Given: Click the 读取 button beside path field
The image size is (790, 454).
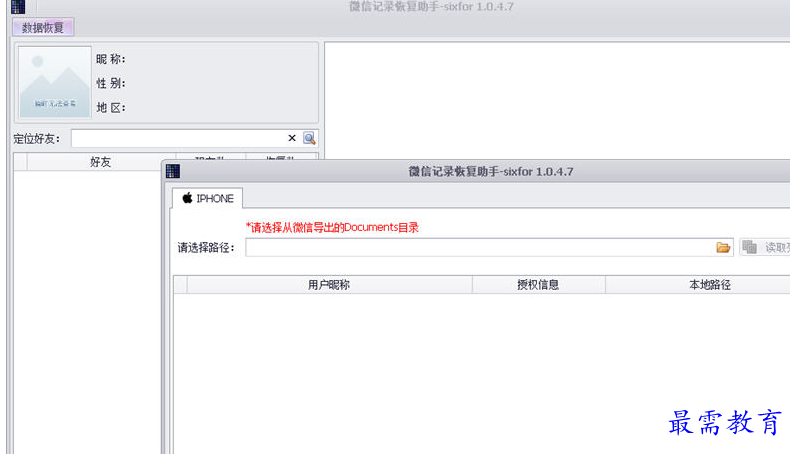Looking at the screenshot, I should pos(765,247).
